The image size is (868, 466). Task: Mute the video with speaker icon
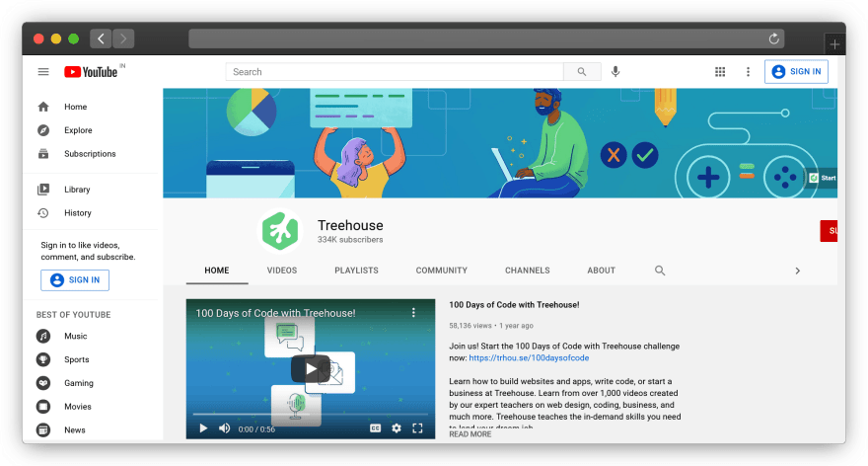tap(224, 428)
